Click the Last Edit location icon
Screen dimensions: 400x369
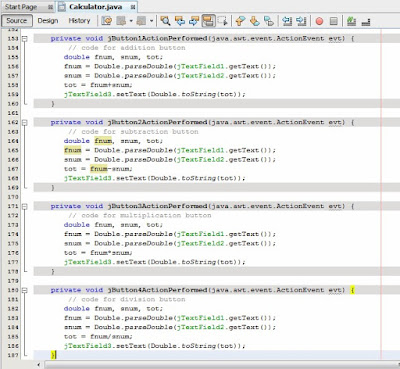107,21
